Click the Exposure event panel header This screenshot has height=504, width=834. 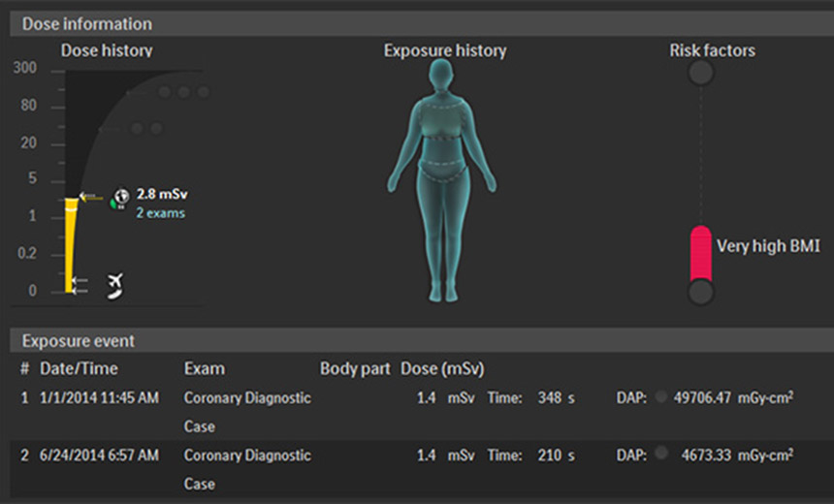click(x=422, y=341)
